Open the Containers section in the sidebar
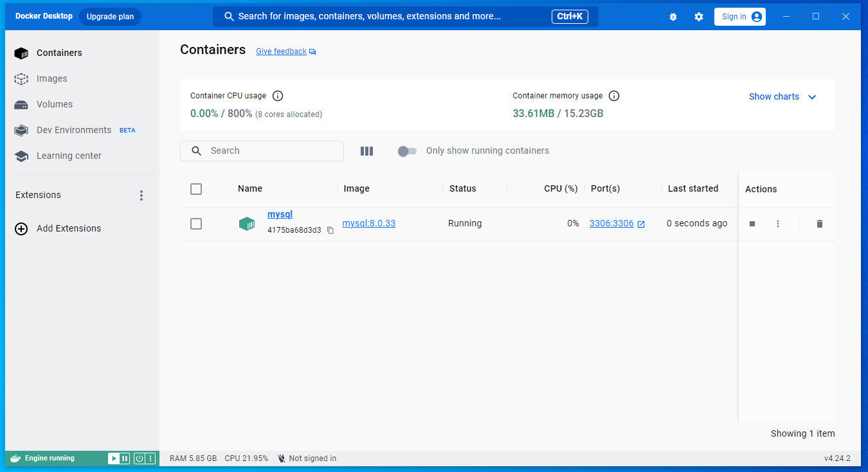 (82, 53)
